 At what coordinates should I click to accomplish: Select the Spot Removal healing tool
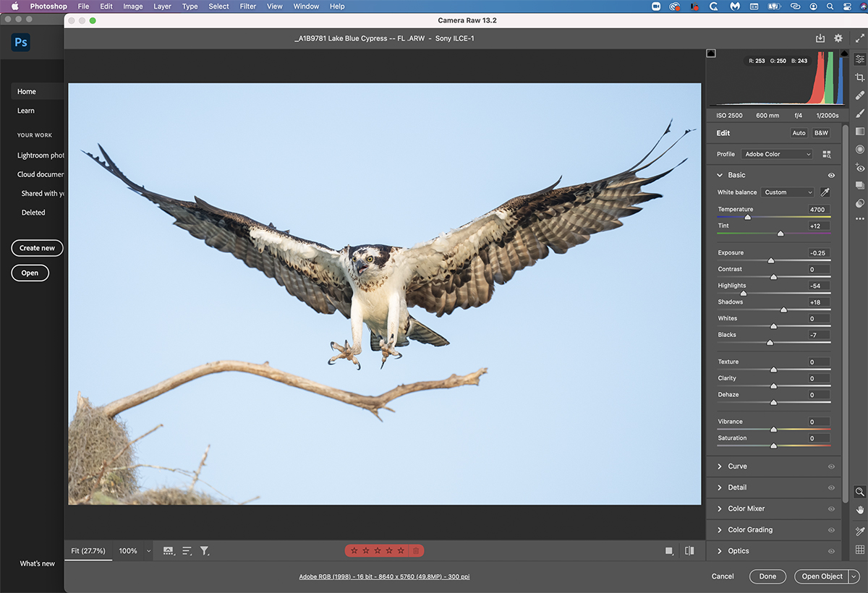(x=859, y=95)
